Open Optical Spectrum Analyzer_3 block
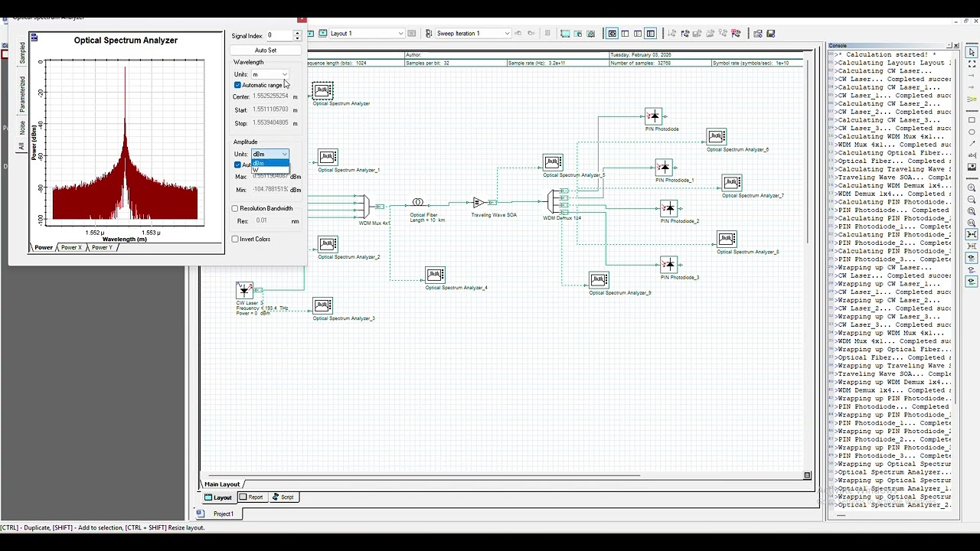The image size is (980, 551). (322, 306)
